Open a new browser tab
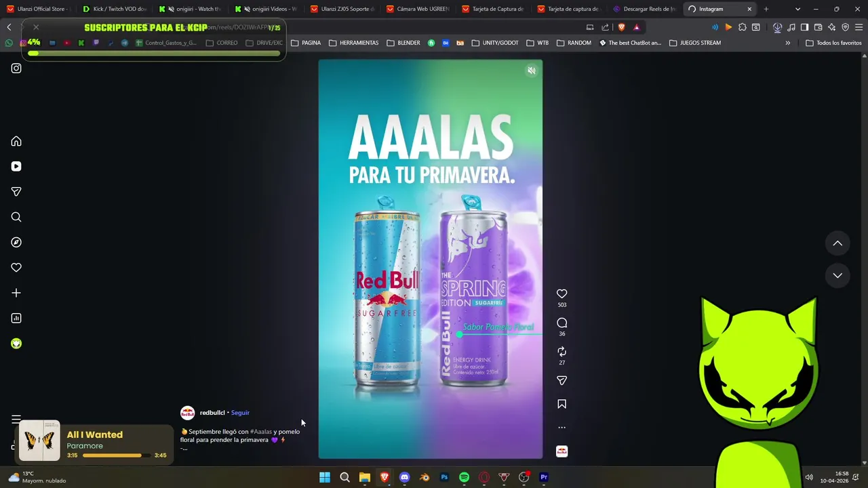Image resolution: width=868 pixels, height=488 pixels. click(766, 9)
